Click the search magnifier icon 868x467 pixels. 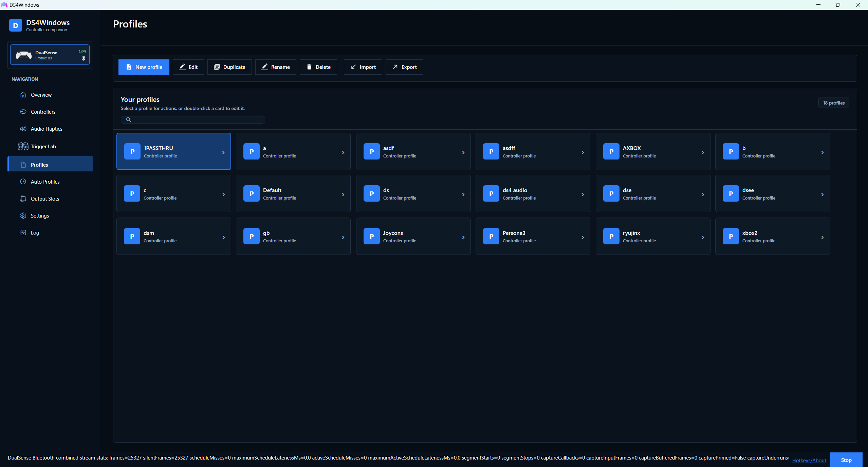coord(128,119)
